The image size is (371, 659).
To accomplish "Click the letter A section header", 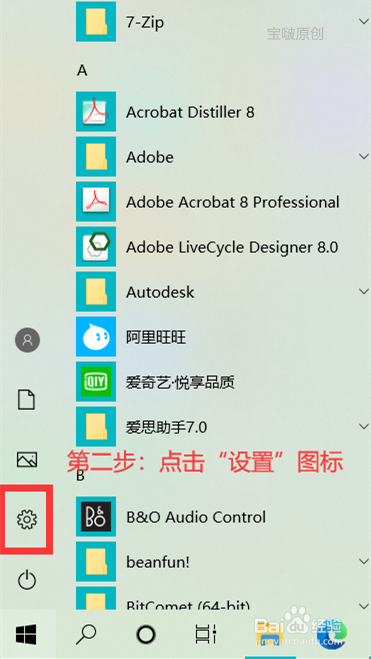I will [82, 71].
